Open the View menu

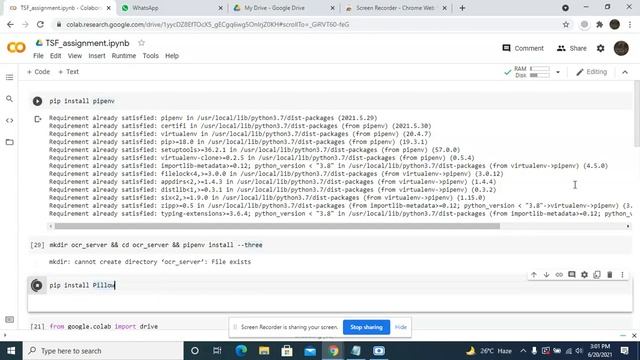[75, 56]
